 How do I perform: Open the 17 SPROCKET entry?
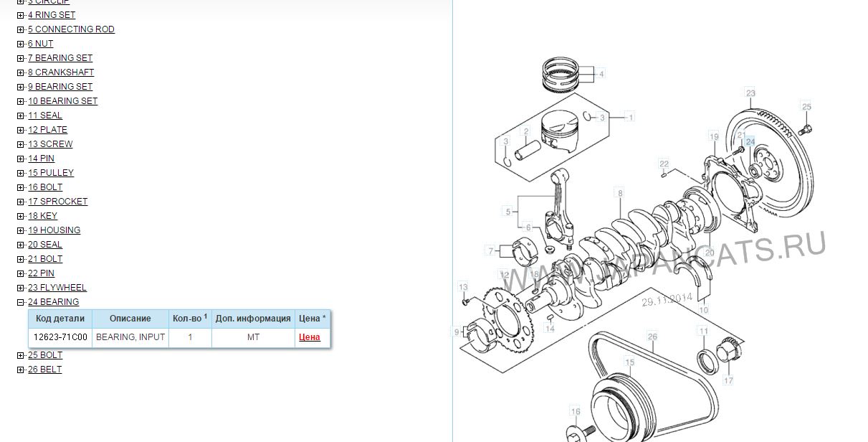click(x=57, y=202)
